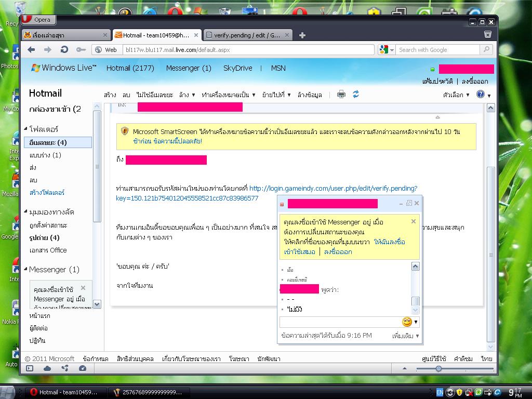532x399 pixels.
Task: Open SkyDrive in top navigation
Action: tap(237, 68)
